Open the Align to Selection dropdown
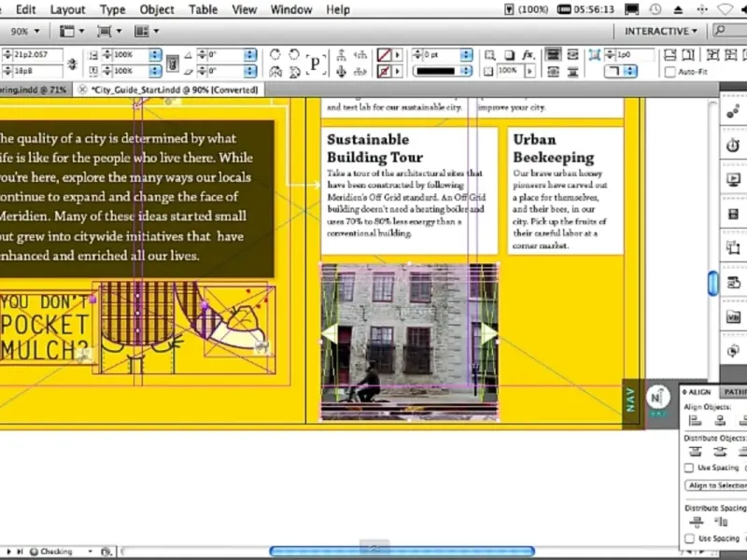 tap(716, 485)
